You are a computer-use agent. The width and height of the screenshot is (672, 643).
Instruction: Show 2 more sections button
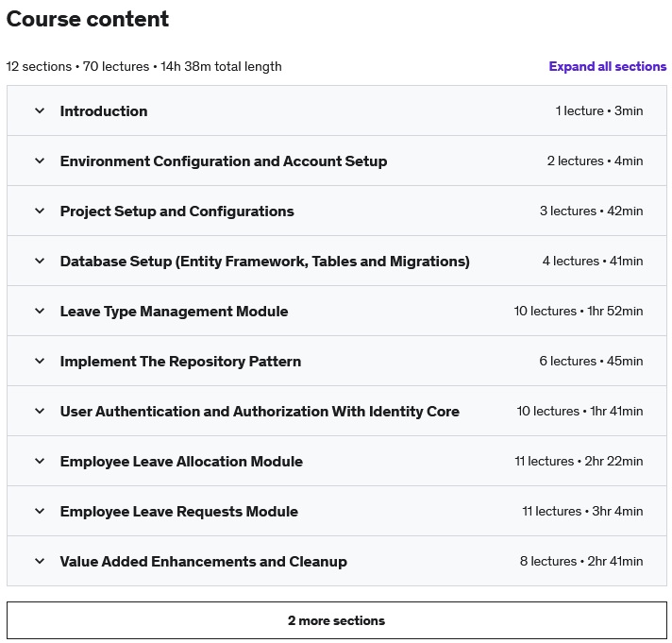336,620
